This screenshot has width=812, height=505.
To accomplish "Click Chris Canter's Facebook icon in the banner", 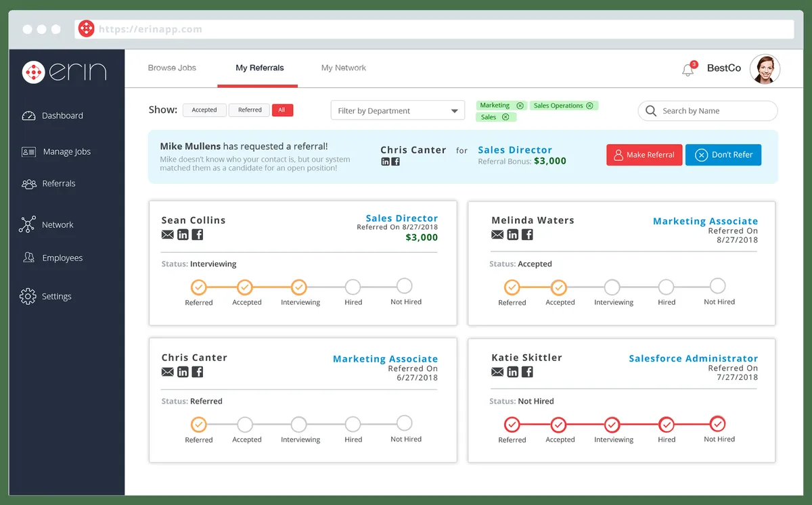I will (x=395, y=162).
